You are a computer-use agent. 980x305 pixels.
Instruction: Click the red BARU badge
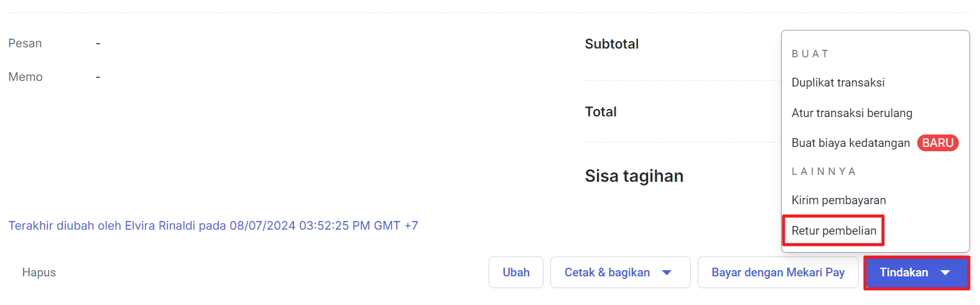pos(937,143)
